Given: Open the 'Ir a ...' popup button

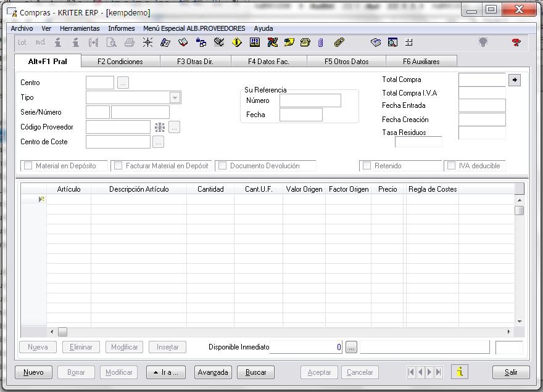Looking at the screenshot, I should click(166, 372).
